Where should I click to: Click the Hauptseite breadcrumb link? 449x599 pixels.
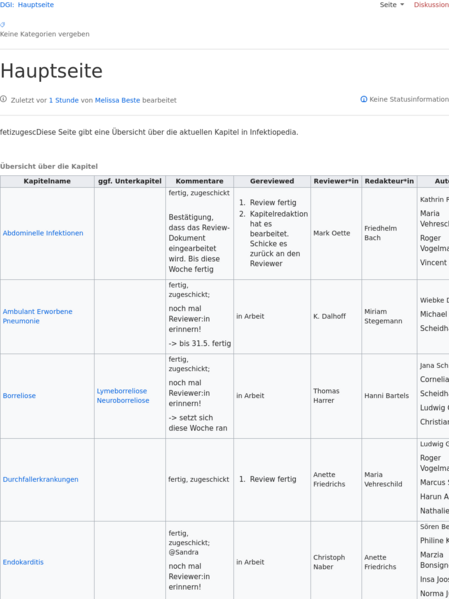(36, 5)
